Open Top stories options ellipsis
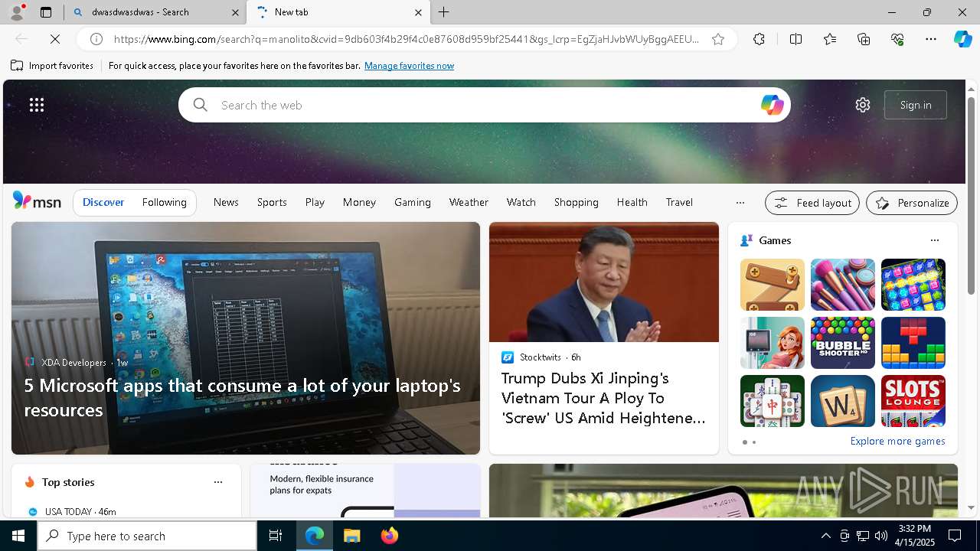Viewport: 980px width, 551px height. pos(218,482)
